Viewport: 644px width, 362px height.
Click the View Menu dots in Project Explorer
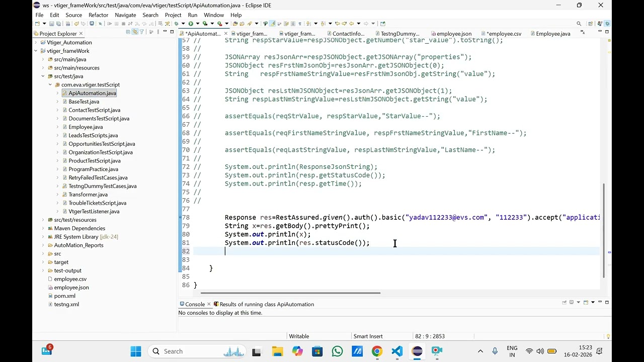pyautogui.click(x=158, y=32)
